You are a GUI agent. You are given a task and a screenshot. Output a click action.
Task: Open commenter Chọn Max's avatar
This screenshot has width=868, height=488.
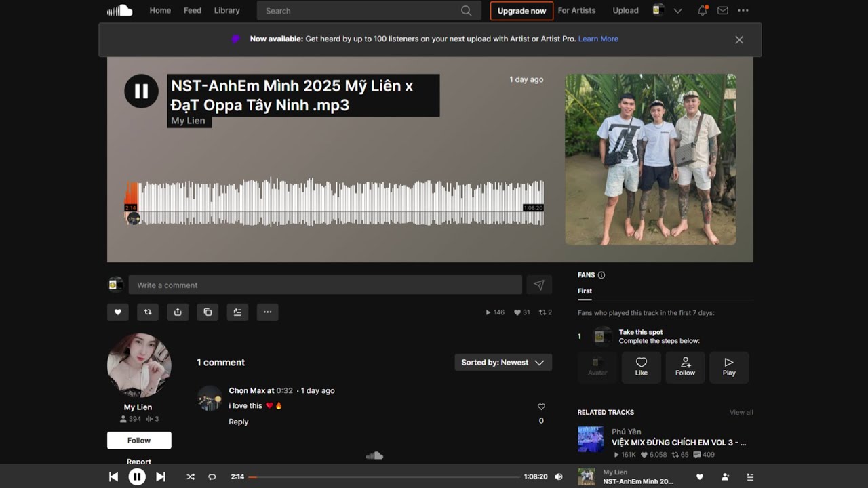click(x=210, y=398)
